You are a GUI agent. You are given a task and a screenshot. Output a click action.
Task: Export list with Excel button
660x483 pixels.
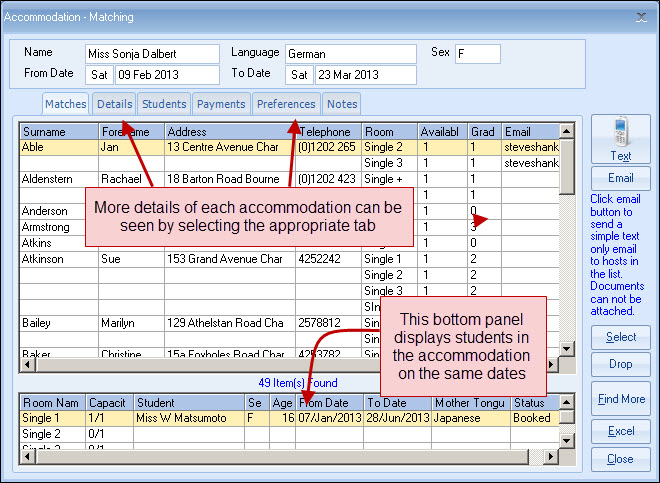[x=620, y=431]
